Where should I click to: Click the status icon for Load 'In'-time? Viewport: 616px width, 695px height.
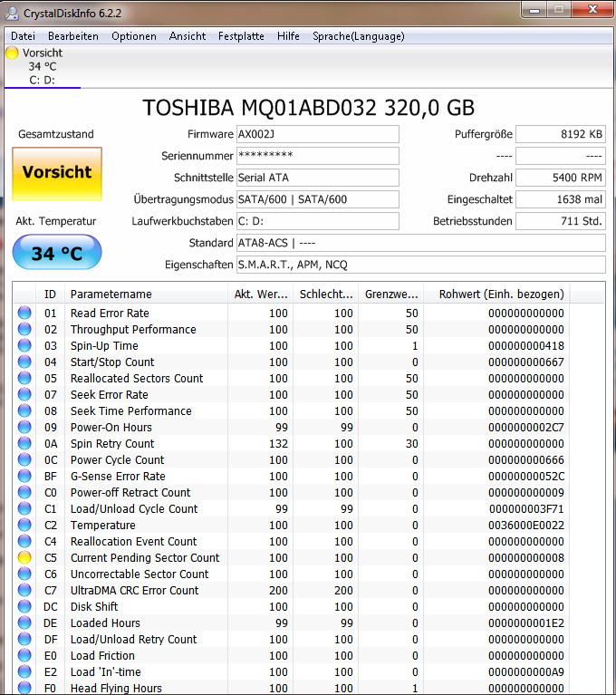pos(24,672)
